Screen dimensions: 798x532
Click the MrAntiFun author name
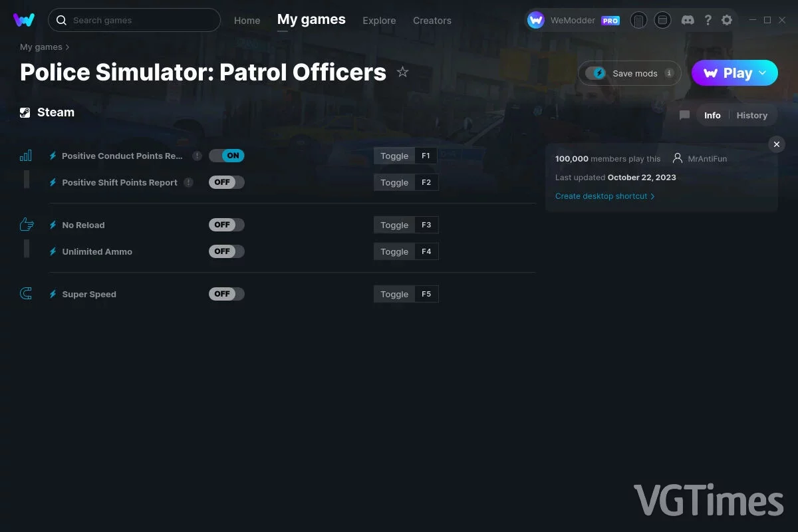tap(708, 159)
